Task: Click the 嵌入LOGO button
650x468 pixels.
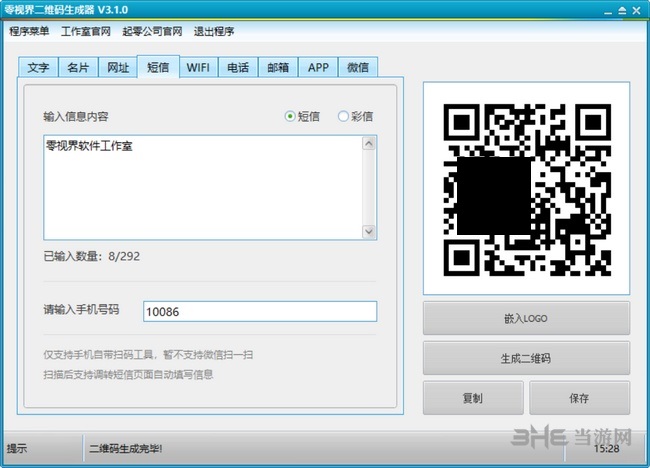Action: pyautogui.click(x=526, y=318)
